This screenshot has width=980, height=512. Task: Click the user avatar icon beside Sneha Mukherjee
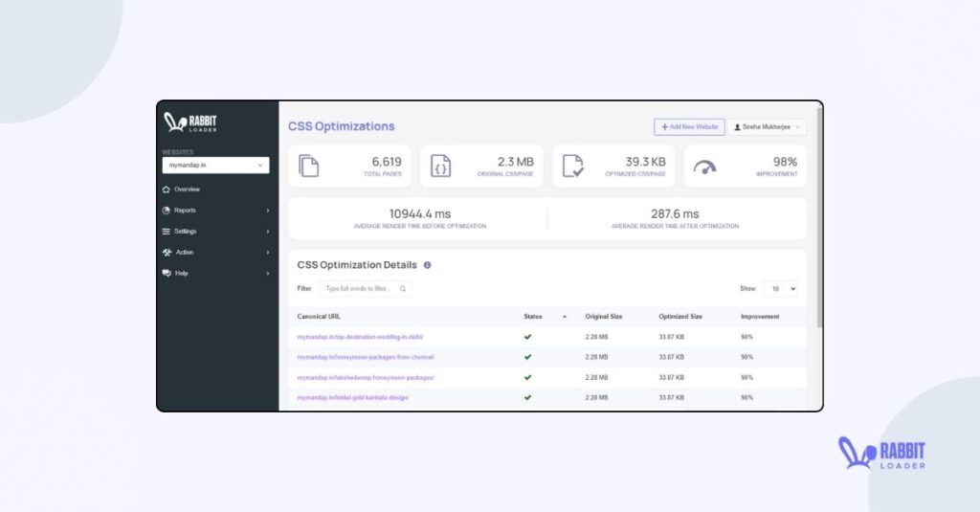point(738,127)
